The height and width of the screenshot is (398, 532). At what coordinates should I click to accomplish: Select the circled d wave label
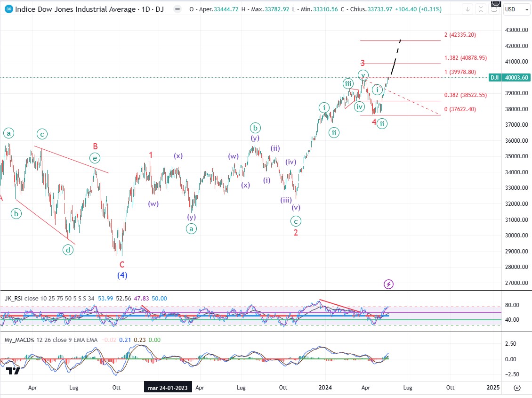pyautogui.click(x=68, y=250)
